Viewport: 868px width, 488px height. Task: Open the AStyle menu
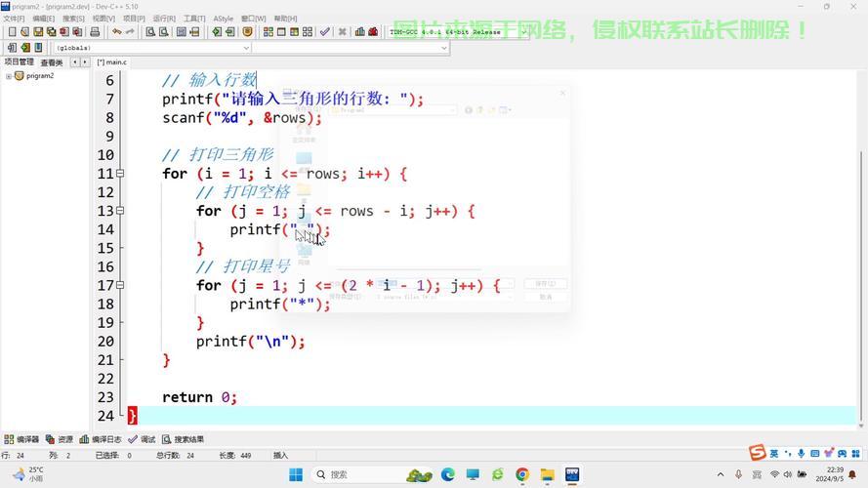[x=223, y=19]
